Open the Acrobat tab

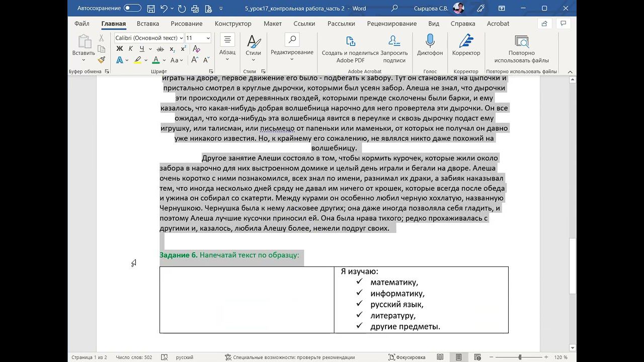498,24
